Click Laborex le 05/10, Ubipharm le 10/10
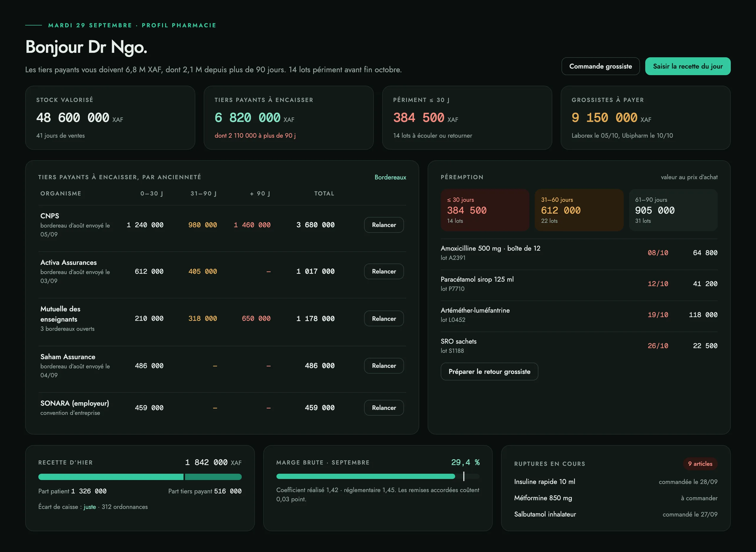 [622, 135]
